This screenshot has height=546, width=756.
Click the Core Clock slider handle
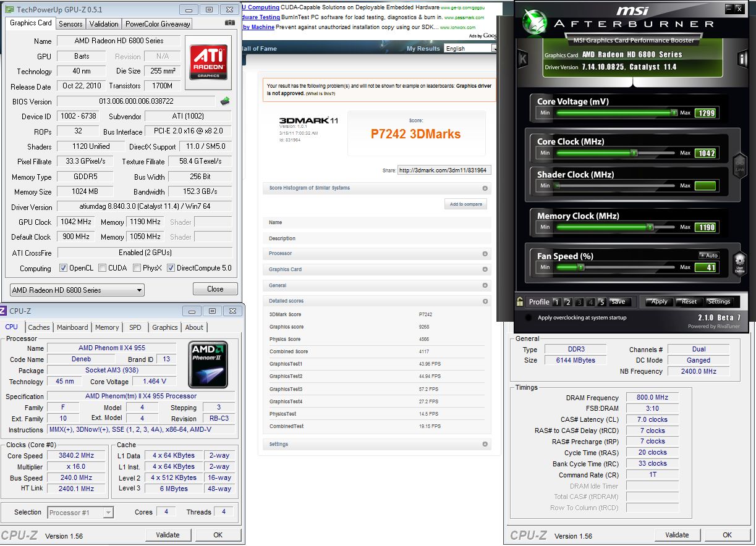[x=634, y=153]
